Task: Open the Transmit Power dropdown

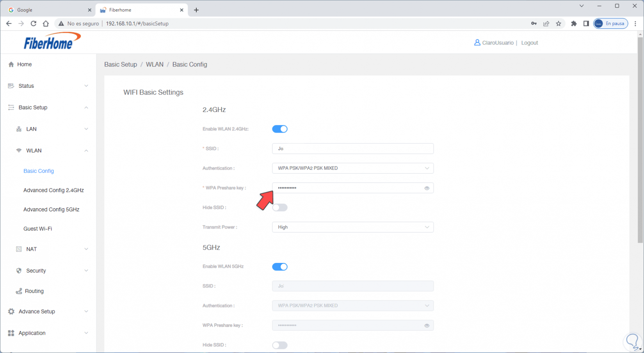Action: pyautogui.click(x=352, y=227)
